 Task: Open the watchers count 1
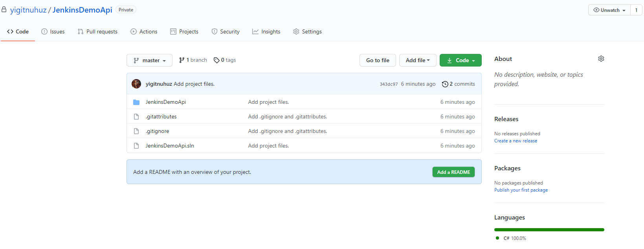[x=636, y=10]
